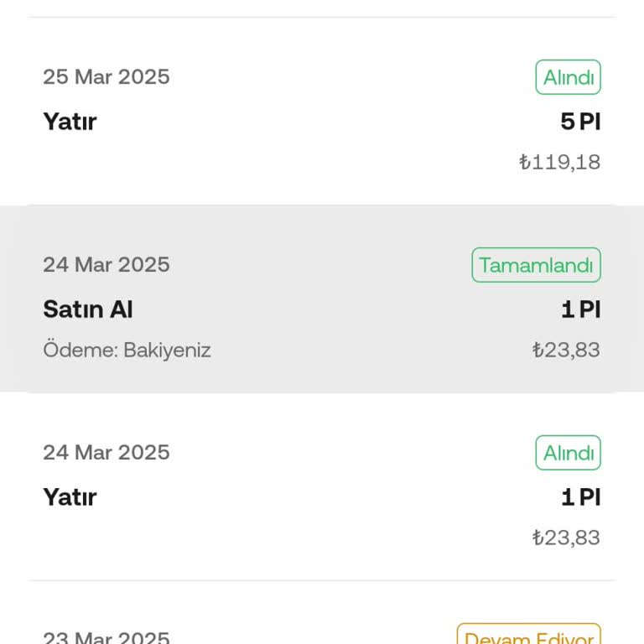
Task: Select 1 PI amount in 24 Mar Yatır row
Action: (x=580, y=497)
